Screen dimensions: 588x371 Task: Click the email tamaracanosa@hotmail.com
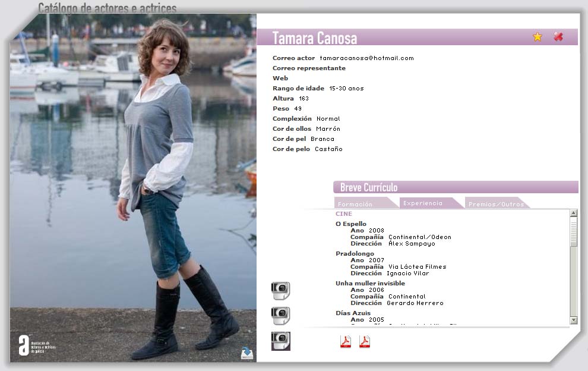tap(366, 58)
